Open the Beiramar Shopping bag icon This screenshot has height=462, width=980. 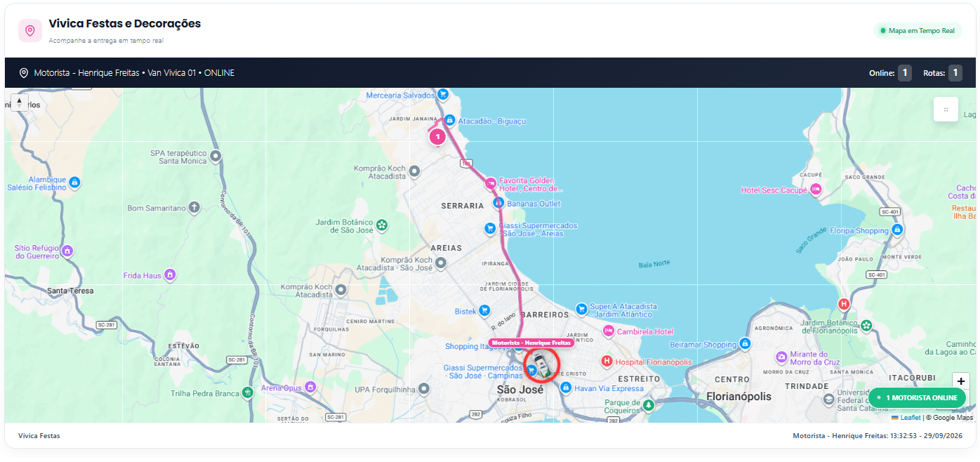pyautogui.click(x=746, y=344)
